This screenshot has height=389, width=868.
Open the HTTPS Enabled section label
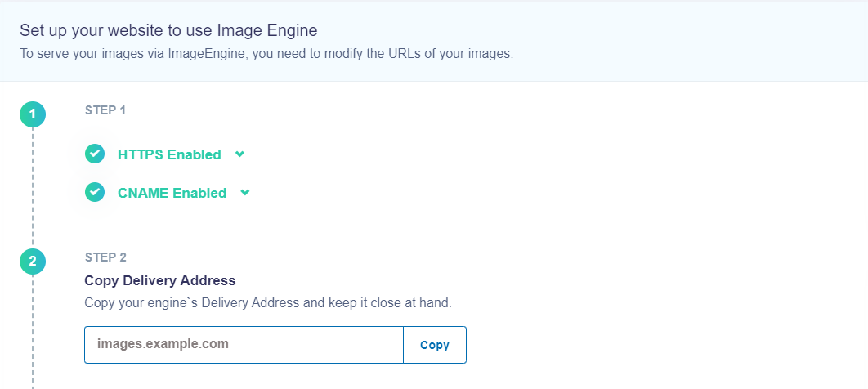pos(169,155)
